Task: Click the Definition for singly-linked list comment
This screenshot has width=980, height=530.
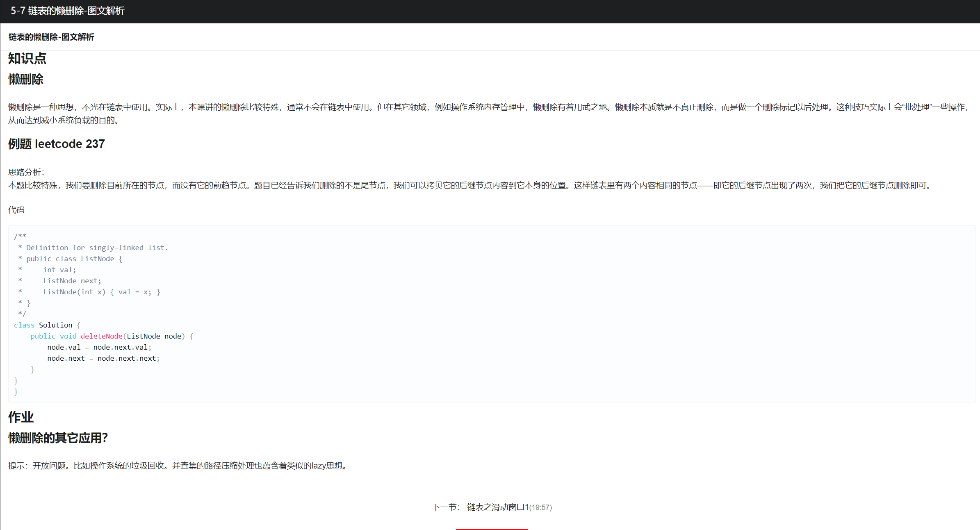Action: coord(97,248)
